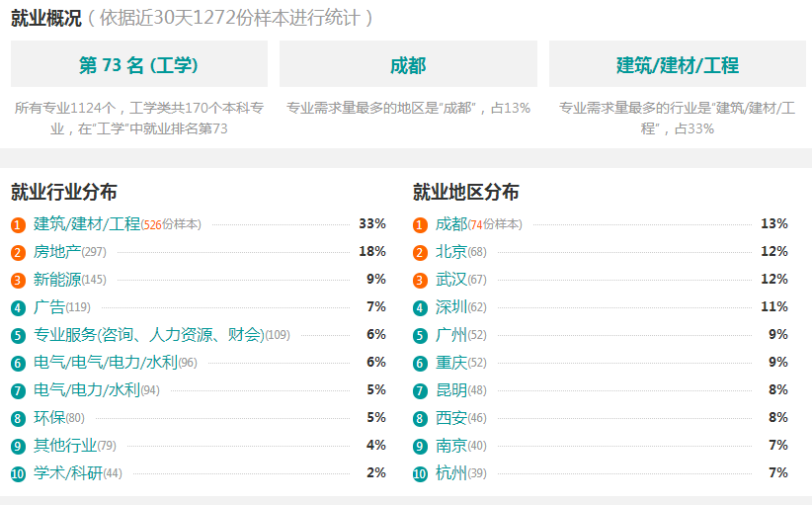
Task: Click rank badge 1 beside 成都
Action: tap(420, 224)
